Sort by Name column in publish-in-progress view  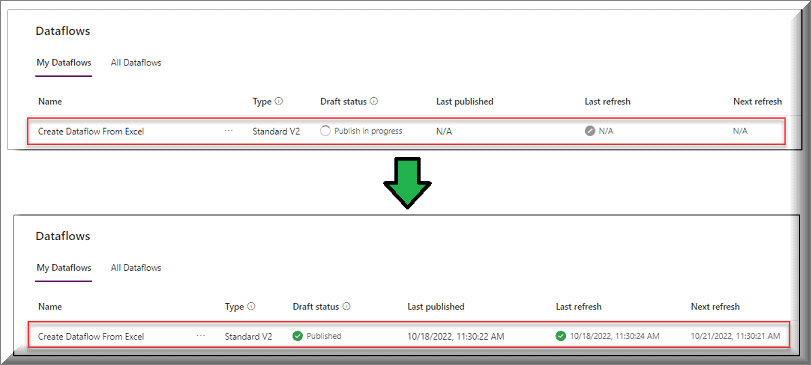[x=50, y=102]
